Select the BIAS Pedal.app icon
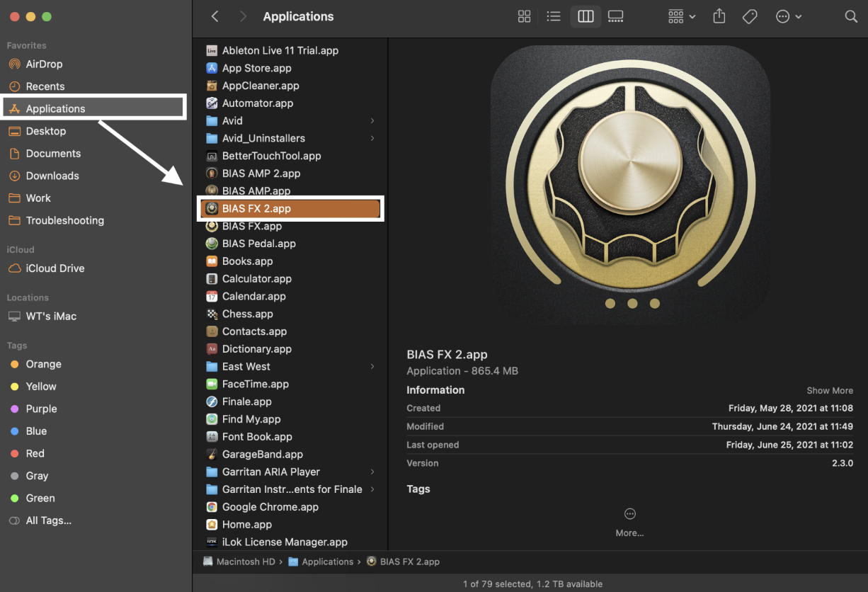This screenshot has width=868, height=592. click(x=211, y=244)
